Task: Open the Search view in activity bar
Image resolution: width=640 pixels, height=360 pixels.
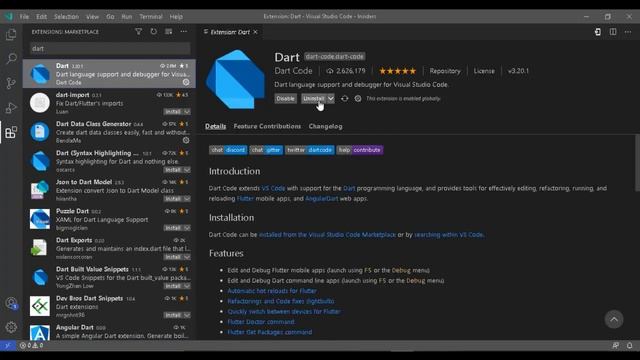Action: (11, 58)
